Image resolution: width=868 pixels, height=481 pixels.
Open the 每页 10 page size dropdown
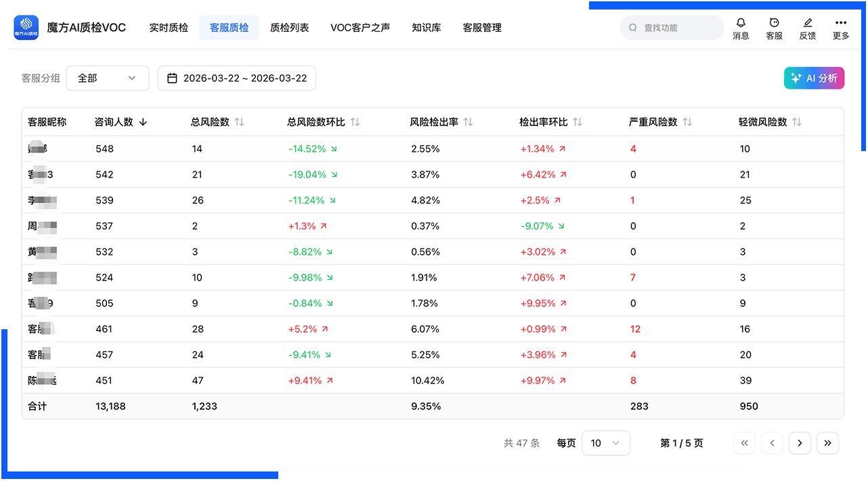point(605,443)
